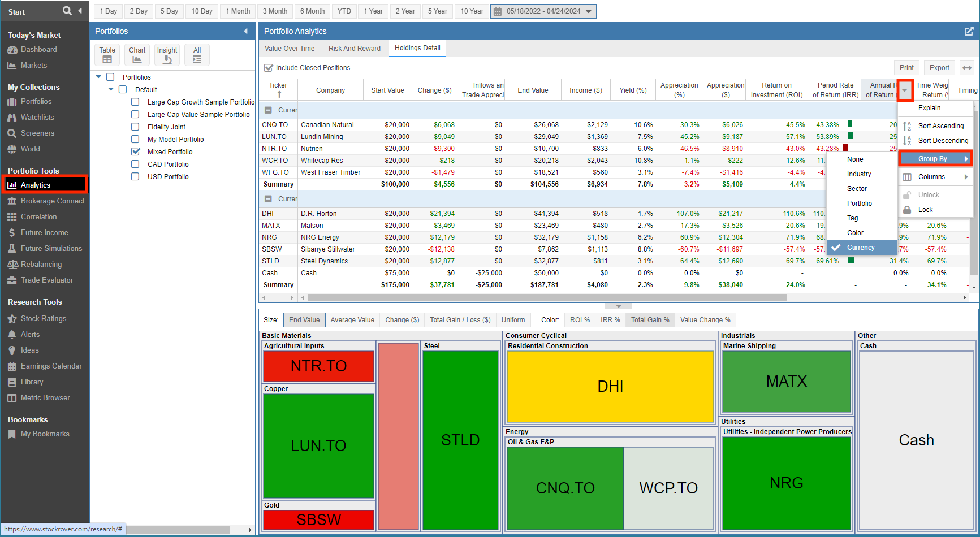Check the Fidelity Joint portfolio box
Viewport: 980px width, 537px height.
[135, 127]
